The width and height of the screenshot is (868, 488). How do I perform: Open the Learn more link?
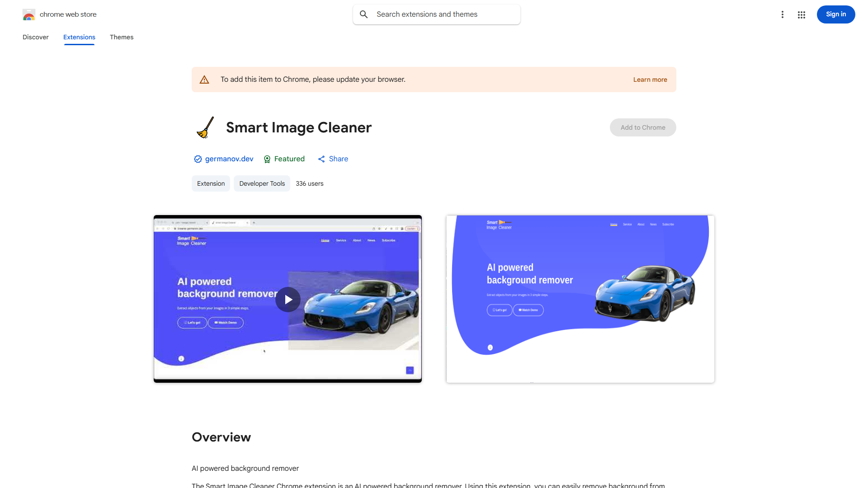tap(650, 80)
